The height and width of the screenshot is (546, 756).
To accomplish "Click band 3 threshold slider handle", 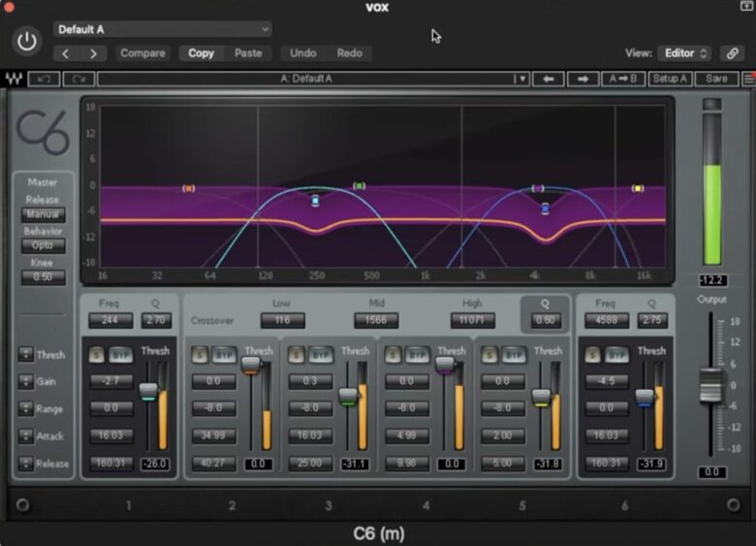I will click(x=348, y=397).
